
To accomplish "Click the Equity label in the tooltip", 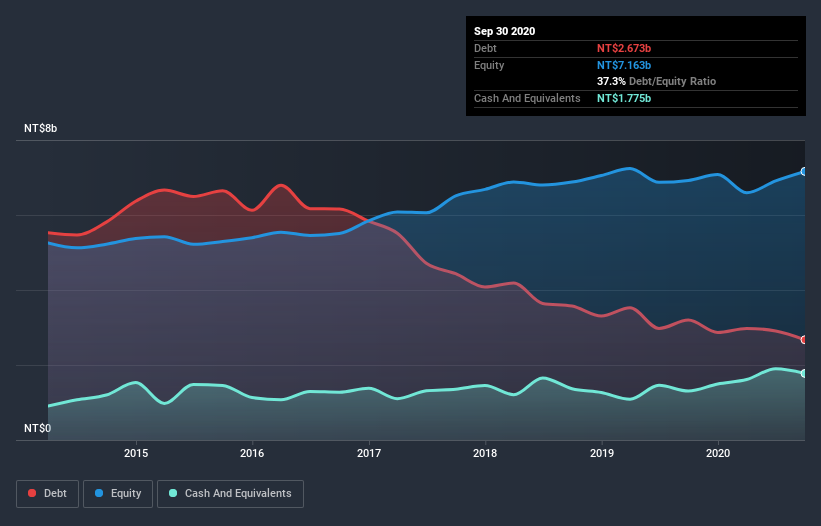I will (489, 65).
